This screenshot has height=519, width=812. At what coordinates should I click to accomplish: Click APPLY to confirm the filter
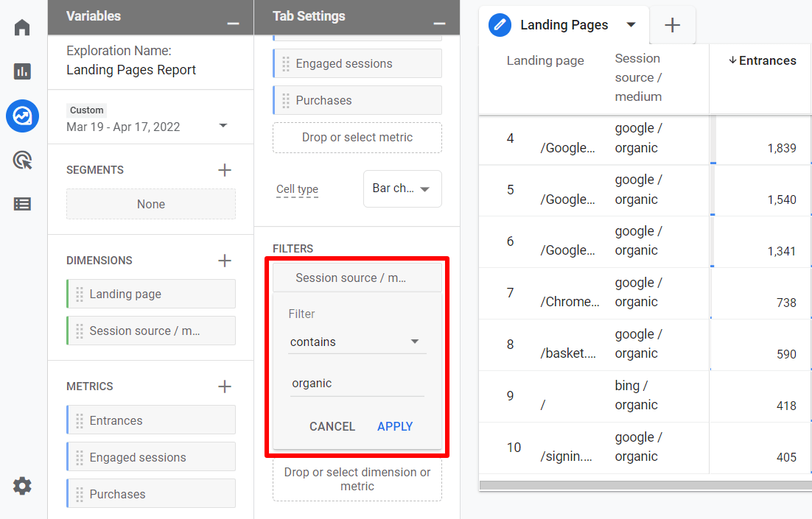coord(395,426)
